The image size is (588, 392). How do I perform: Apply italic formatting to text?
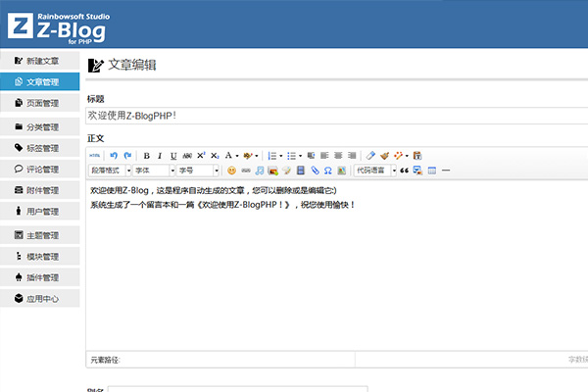[x=161, y=155]
